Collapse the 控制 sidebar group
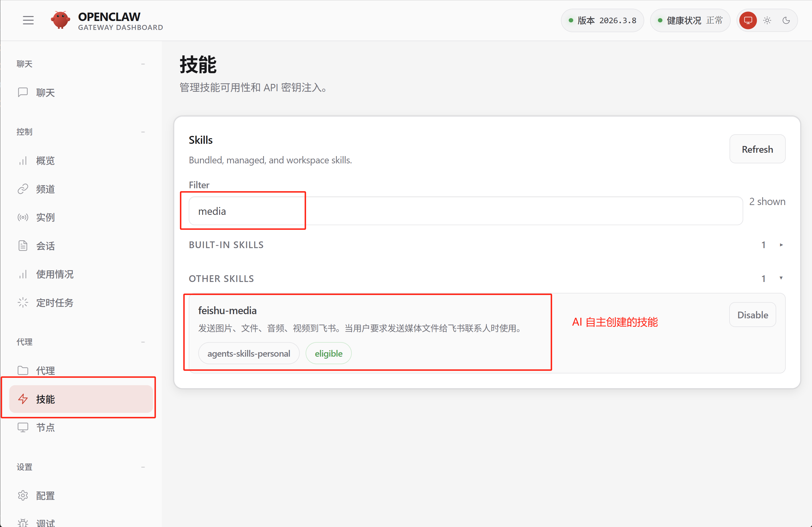This screenshot has height=527, width=812. [143, 132]
